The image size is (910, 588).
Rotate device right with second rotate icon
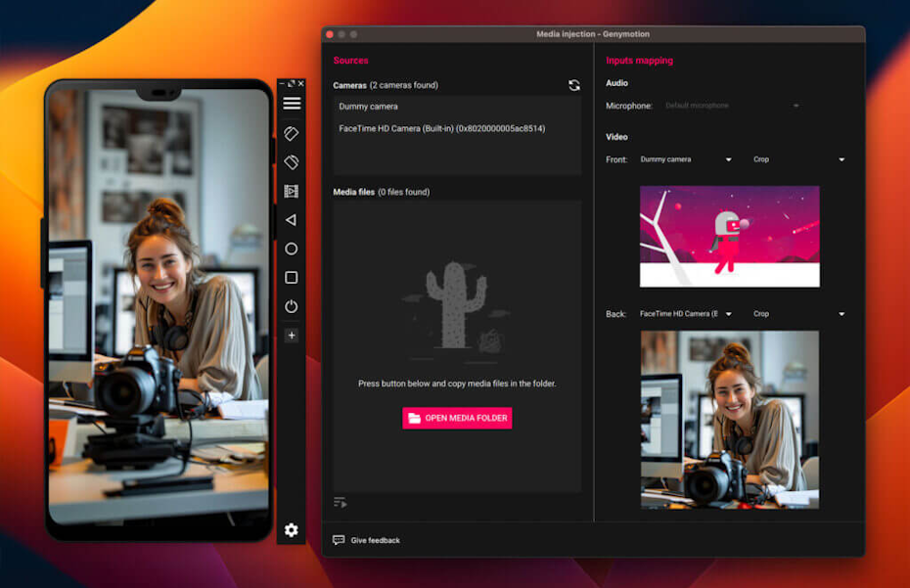(x=292, y=162)
